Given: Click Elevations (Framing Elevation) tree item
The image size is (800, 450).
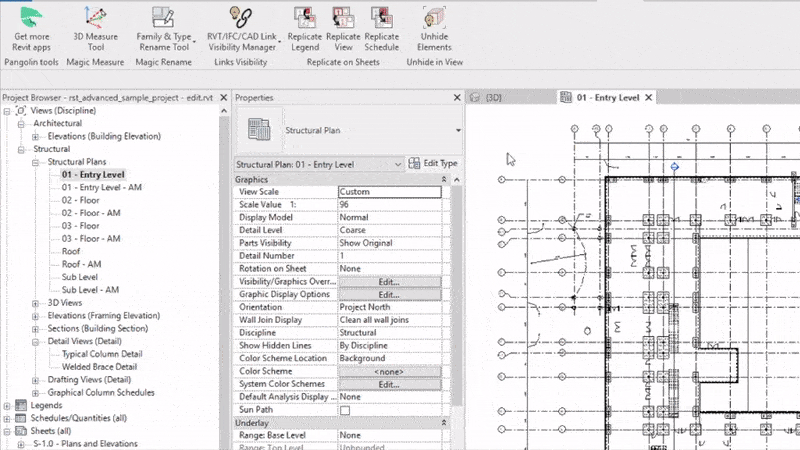Looking at the screenshot, I should point(104,316).
